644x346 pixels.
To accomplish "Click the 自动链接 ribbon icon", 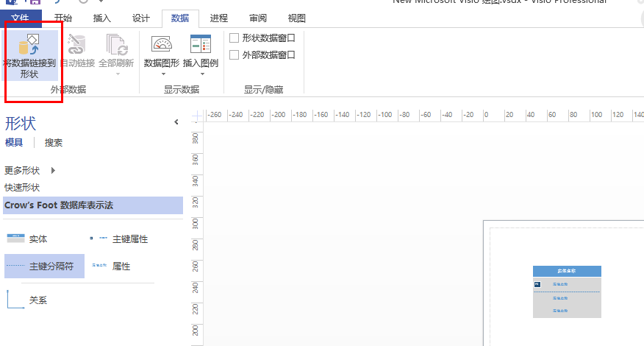I will click(76, 44).
